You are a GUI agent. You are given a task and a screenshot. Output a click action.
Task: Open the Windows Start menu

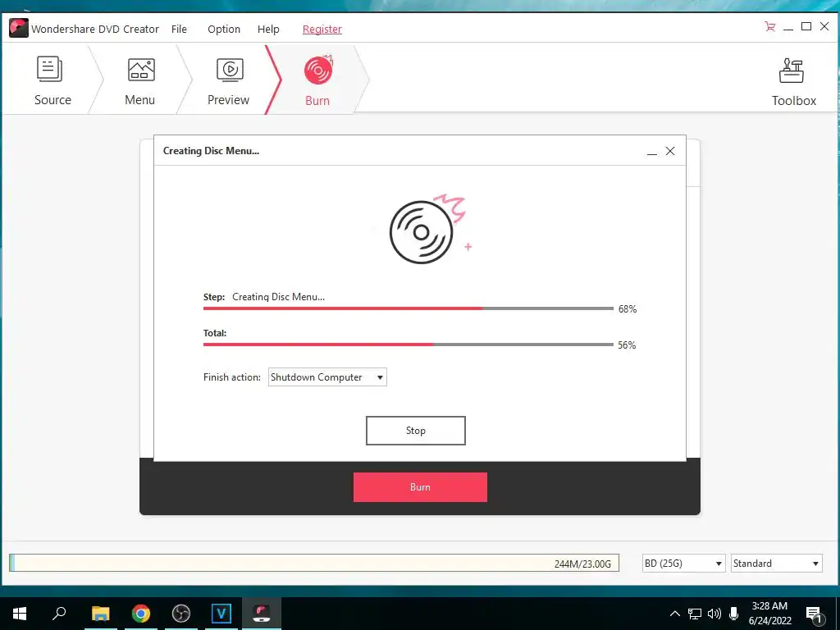20,614
